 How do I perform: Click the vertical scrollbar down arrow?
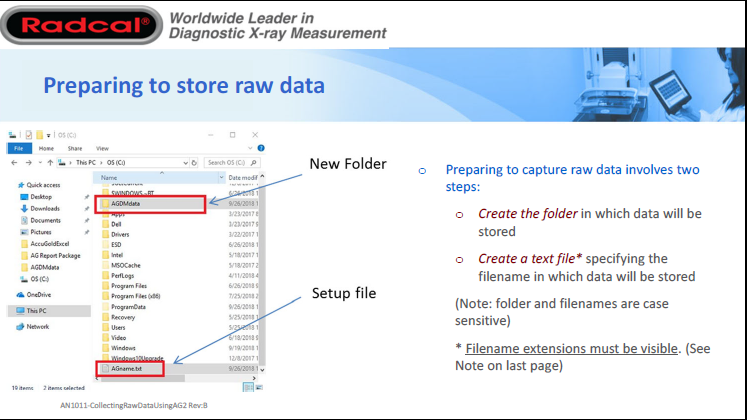pos(262,370)
